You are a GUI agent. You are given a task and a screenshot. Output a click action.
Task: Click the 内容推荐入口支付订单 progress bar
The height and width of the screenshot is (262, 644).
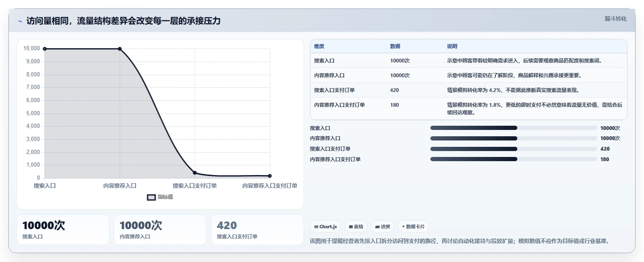tap(514, 159)
